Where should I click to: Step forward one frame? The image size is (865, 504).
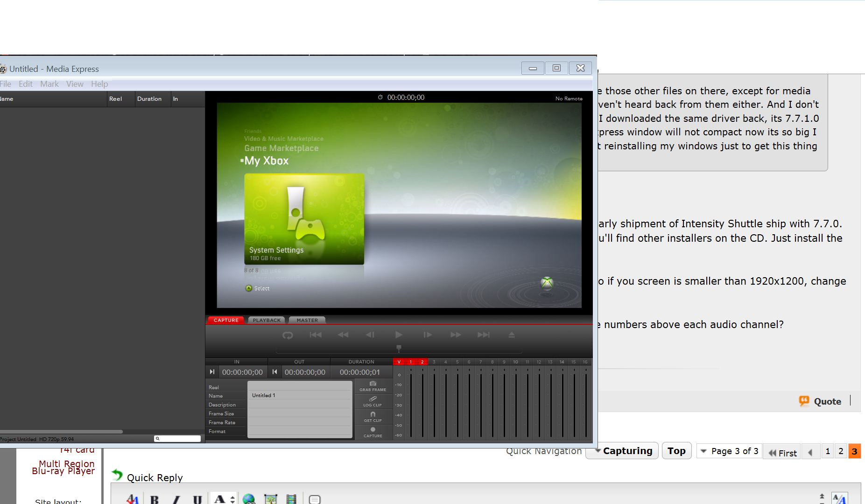click(427, 335)
